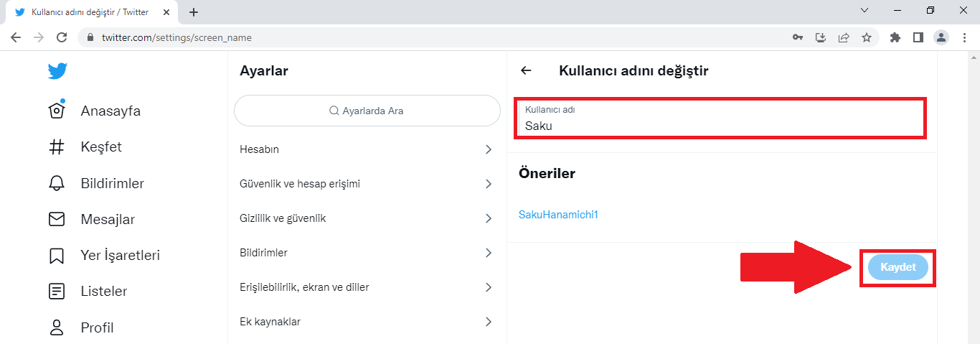
Task: Open the Gizlilik ve güvenlik row
Action: (x=367, y=218)
